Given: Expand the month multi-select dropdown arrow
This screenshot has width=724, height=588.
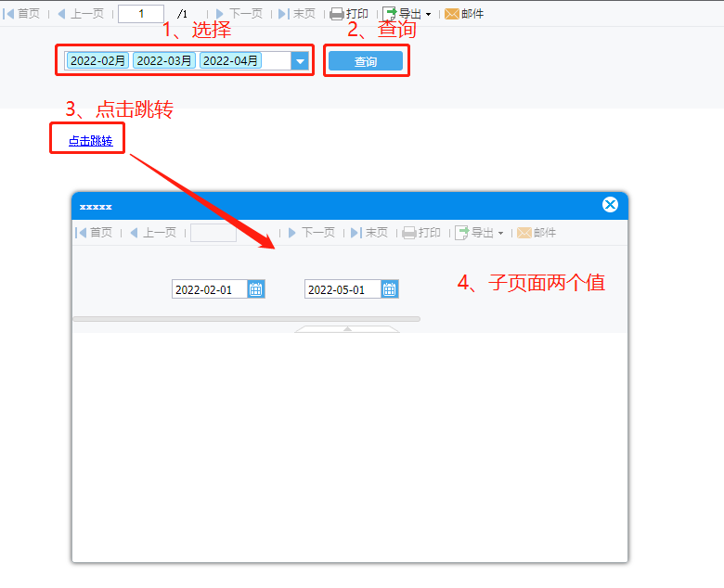Looking at the screenshot, I should [x=300, y=61].
